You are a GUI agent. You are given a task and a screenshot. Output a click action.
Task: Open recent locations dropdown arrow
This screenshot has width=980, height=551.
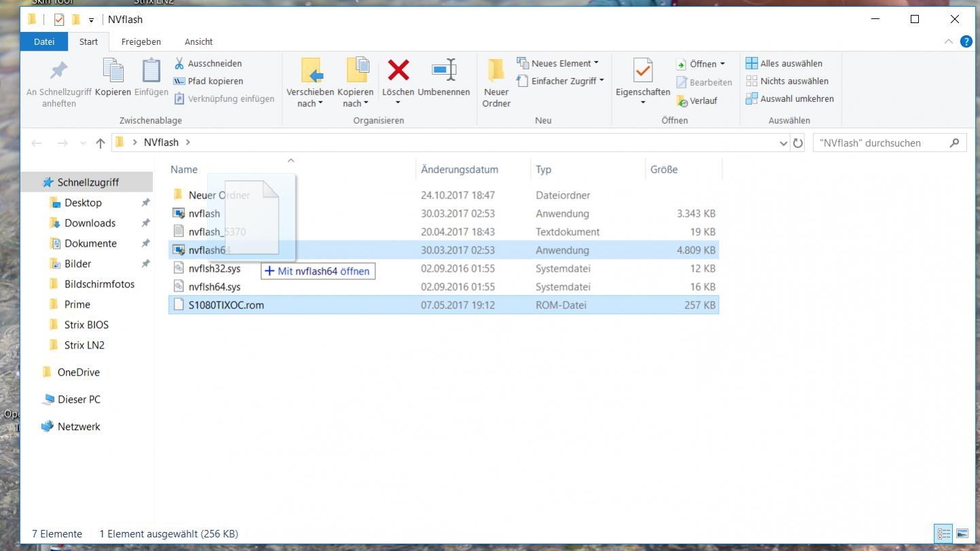[x=83, y=143]
